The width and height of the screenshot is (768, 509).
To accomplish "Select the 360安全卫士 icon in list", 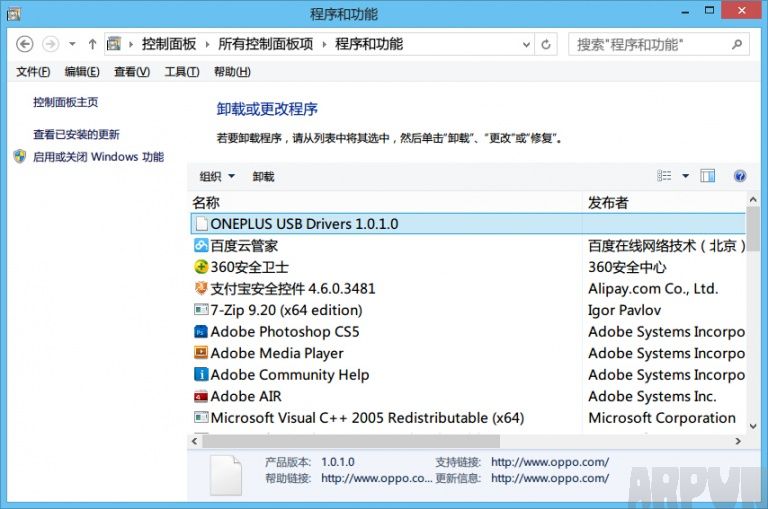I will 200,267.
